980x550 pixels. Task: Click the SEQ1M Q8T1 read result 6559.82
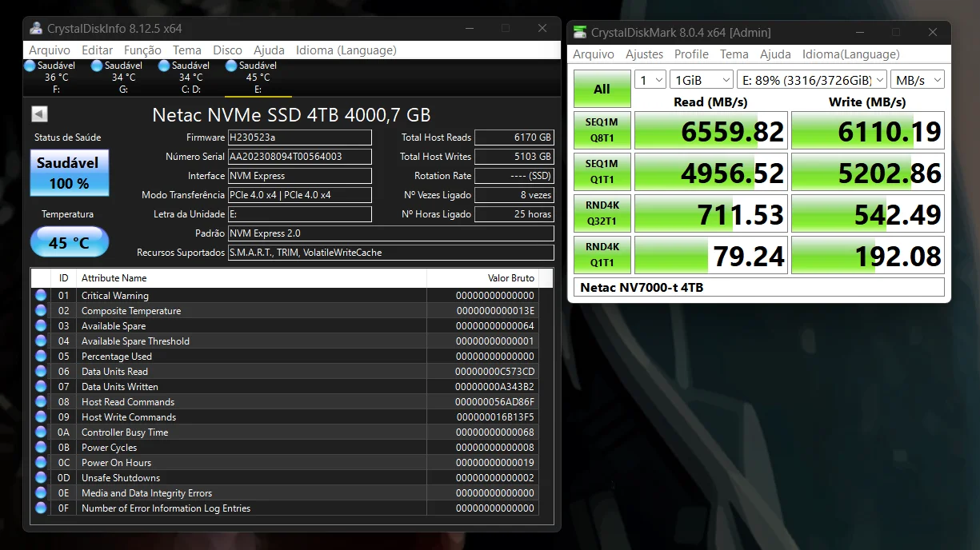pyautogui.click(x=711, y=130)
